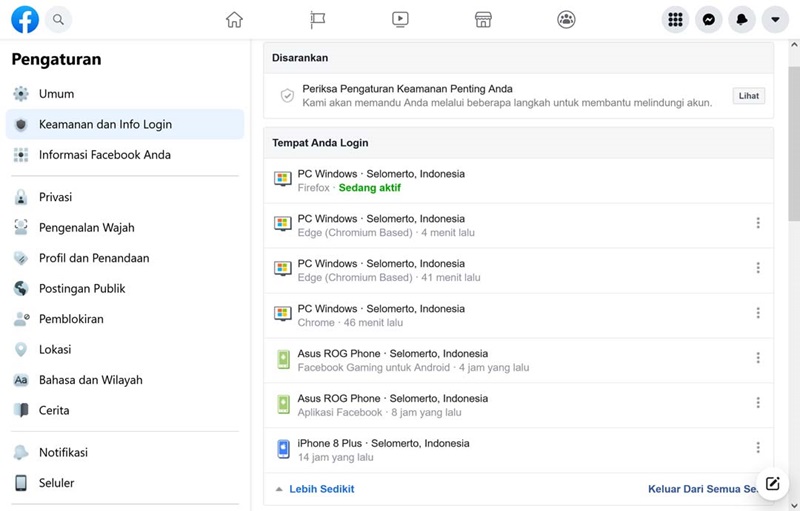Open Profil dan Penandaan settings
The height and width of the screenshot is (511, 800).
125,258
